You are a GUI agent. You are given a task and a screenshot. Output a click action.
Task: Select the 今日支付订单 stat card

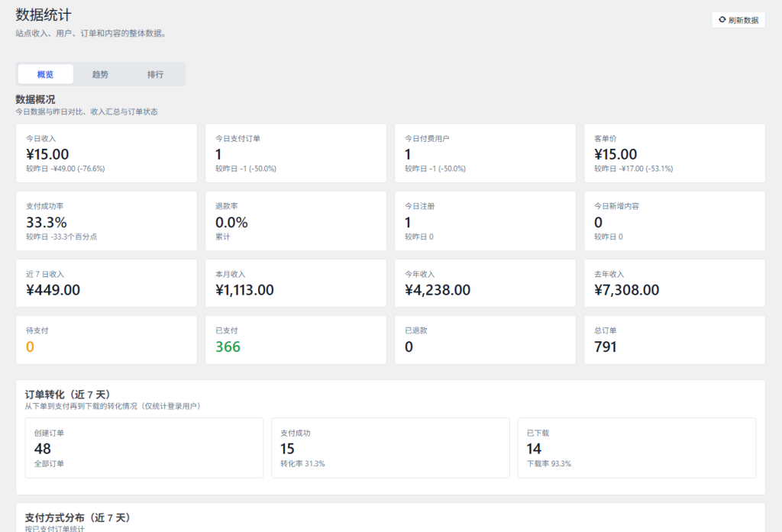click(x=296, y=153)
